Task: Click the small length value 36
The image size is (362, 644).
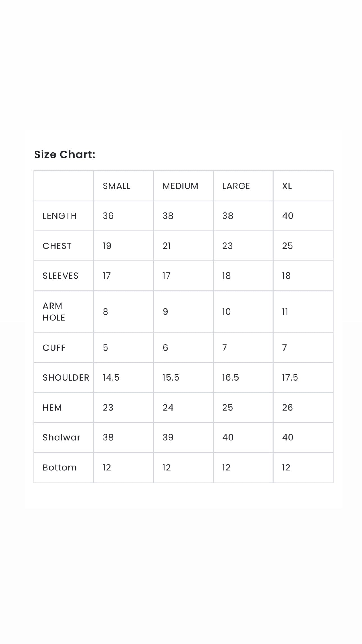Action: tap(108, 216)
